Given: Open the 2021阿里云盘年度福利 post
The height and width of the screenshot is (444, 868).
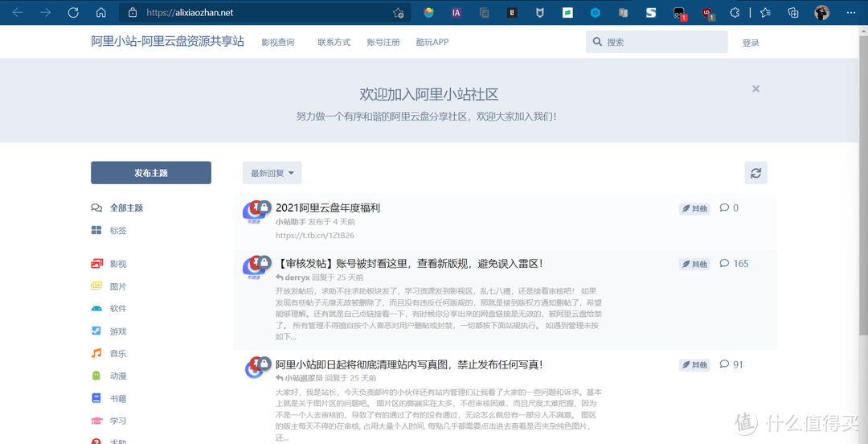Looking at the screenshot, I should tap(328, 208).
